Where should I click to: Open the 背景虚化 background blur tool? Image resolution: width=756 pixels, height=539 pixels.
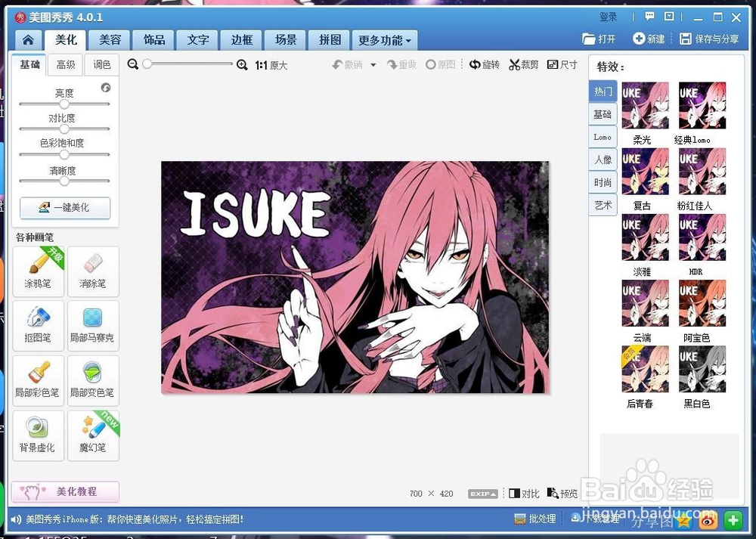[38, 435]
